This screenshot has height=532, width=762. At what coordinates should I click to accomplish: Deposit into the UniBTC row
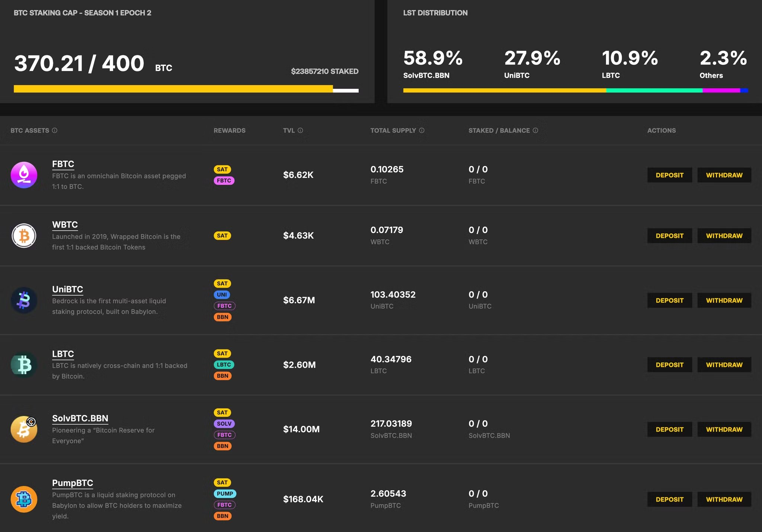pyautogui.click(x=669, y=300)
